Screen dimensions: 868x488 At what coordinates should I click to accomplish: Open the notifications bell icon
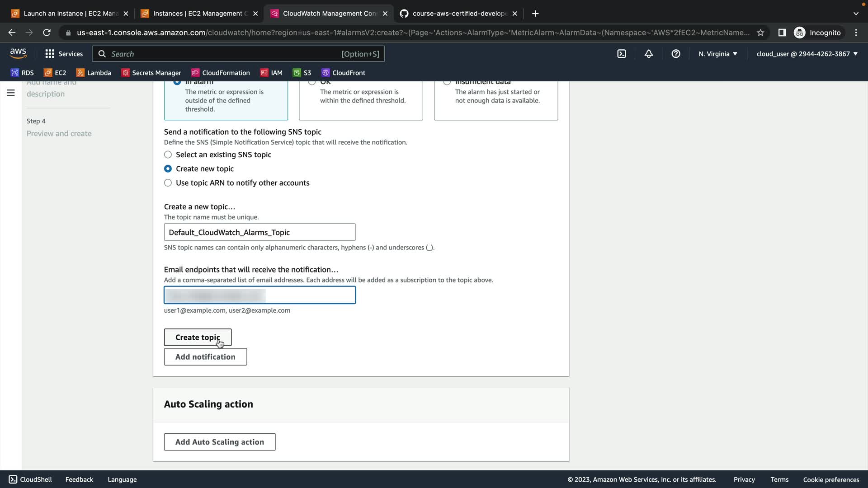click(648, 54)
